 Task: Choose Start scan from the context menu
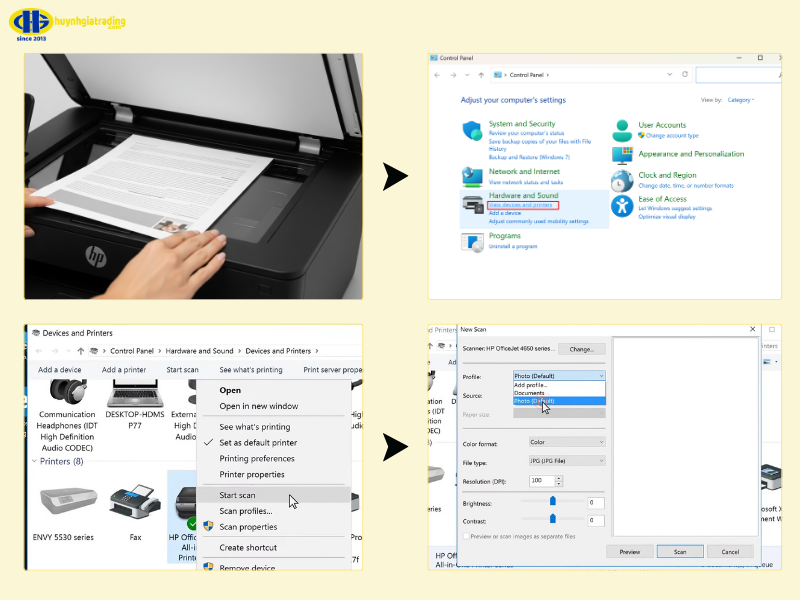238,495
